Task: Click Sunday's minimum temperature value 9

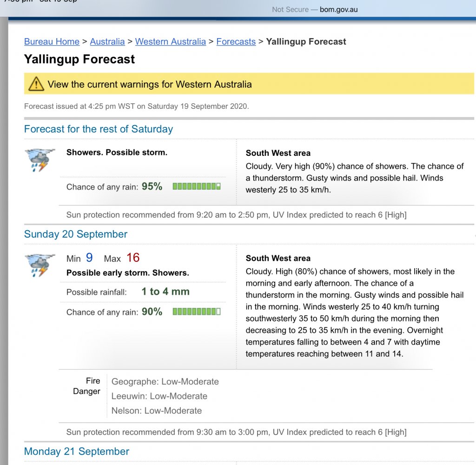Action: pos(89,258)
